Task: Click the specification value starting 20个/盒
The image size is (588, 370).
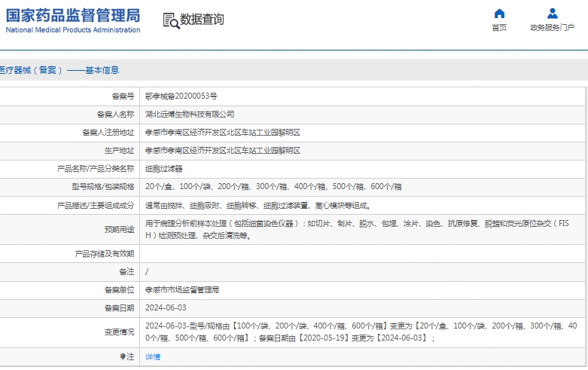Action: [273, 187]
